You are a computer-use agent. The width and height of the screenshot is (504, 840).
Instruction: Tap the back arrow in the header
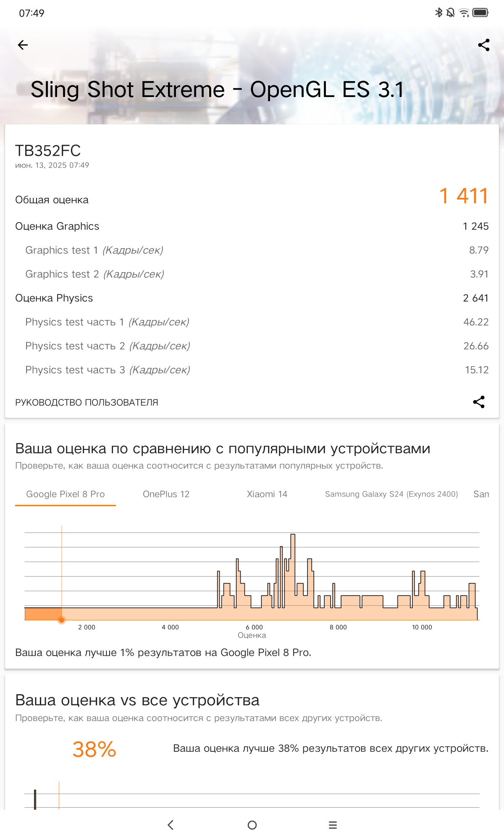pos(23,45)
